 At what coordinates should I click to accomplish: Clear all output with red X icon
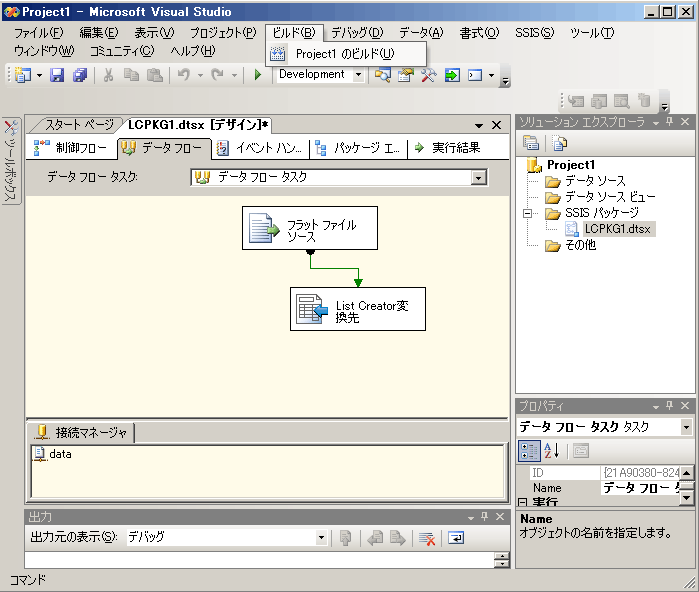coord(427,538)
